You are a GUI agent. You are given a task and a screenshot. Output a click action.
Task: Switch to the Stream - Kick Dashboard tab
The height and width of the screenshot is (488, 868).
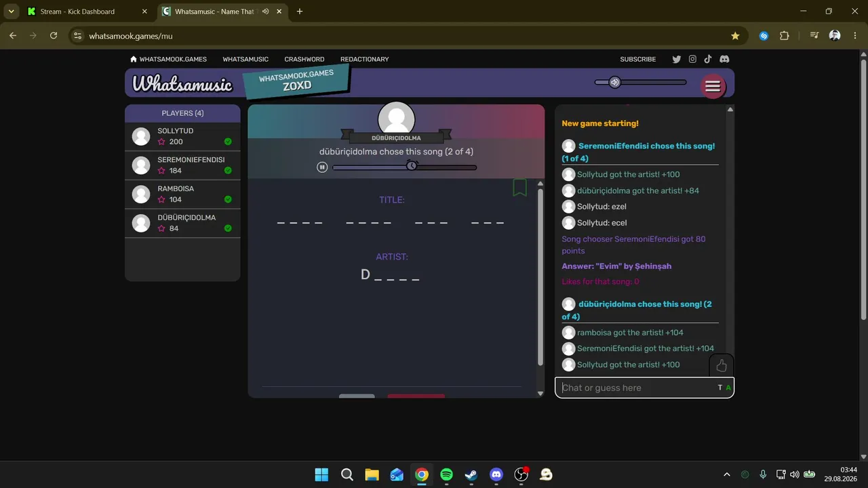coord(87,12)
